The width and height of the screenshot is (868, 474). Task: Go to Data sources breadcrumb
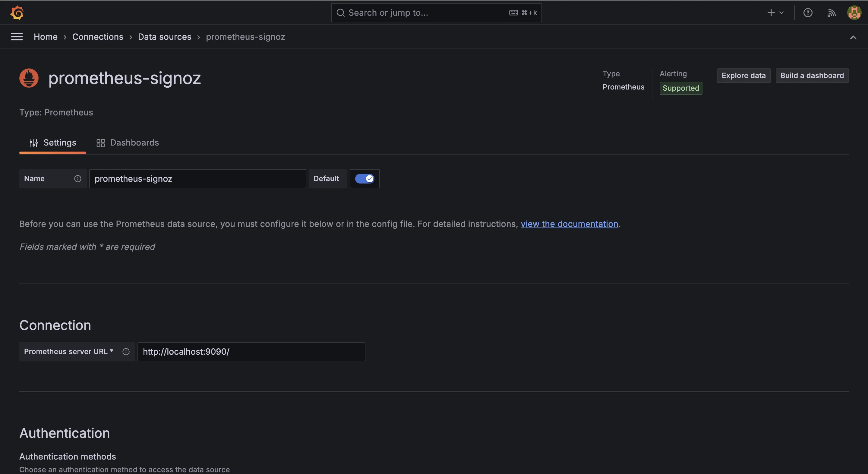pos(164,37)
